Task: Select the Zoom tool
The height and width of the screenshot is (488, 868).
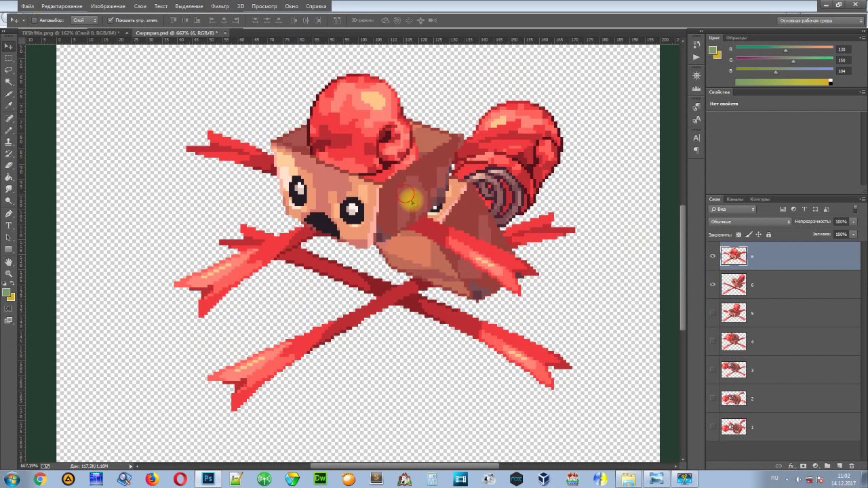Action: point(9,273)
